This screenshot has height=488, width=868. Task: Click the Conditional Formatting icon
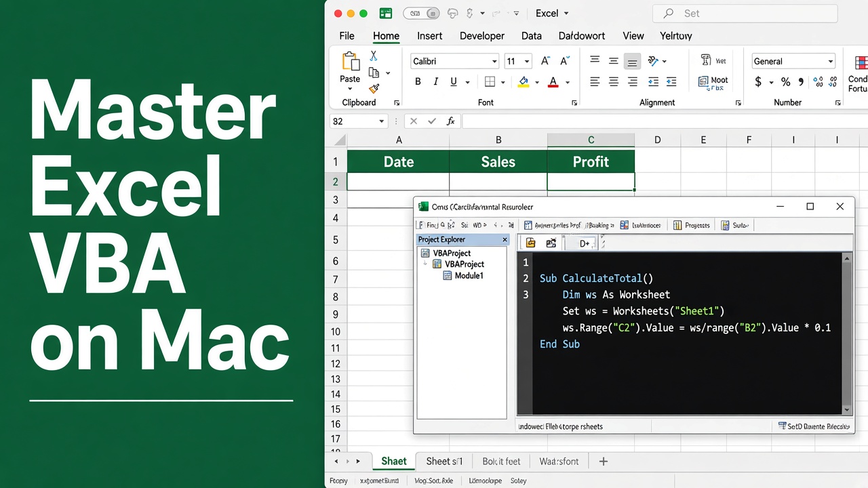click(x=861, y=62)
